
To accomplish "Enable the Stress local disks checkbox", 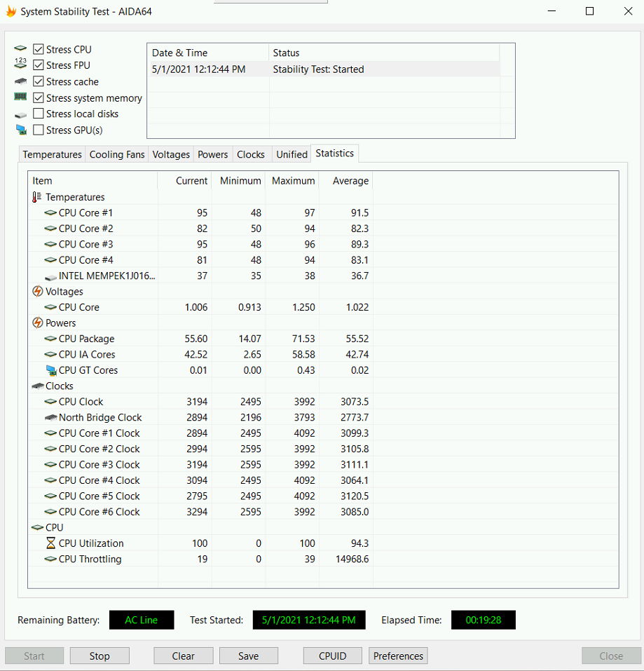I will coord(39,114).
